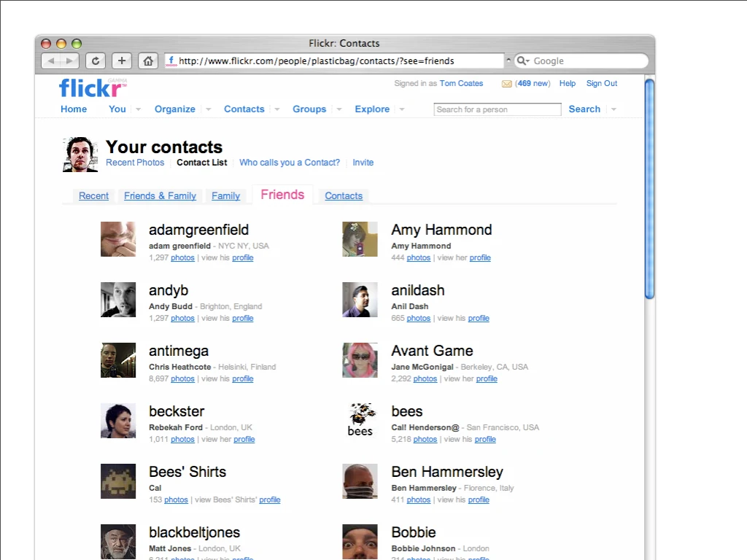Image resolution: width=747 pixels, height=560 pixels.
Task: Open adamgreenfield's avatar thumbnail
Action: coord(118,239)
